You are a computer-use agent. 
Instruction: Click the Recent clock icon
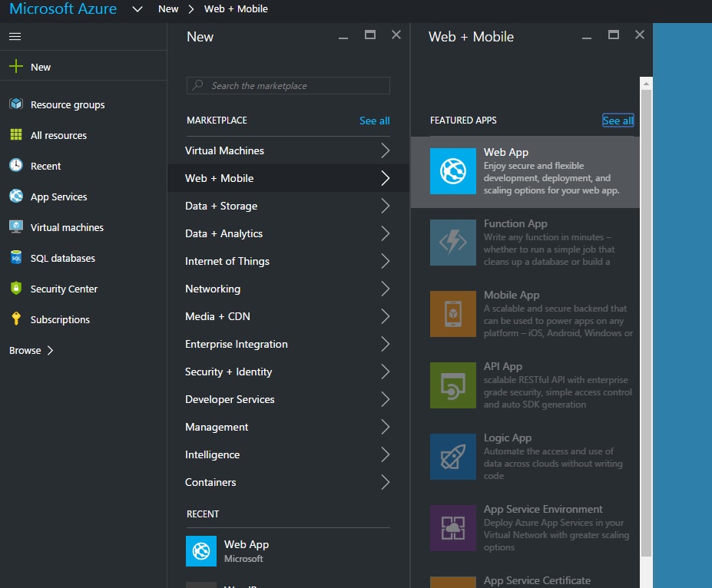click(x=16, y=165)
